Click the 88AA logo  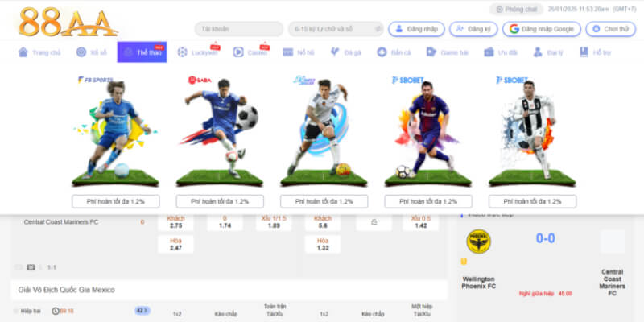point(68,22)
